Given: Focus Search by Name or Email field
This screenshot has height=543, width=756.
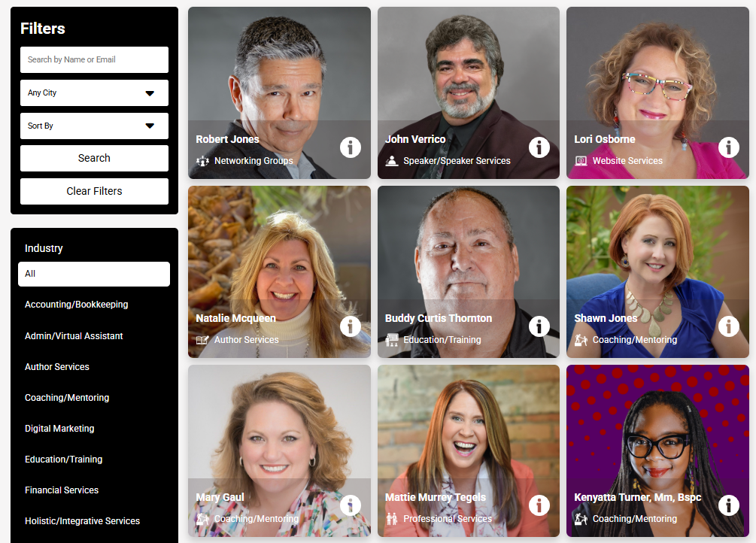Looking at the screenshot, I should click(95, 60).
